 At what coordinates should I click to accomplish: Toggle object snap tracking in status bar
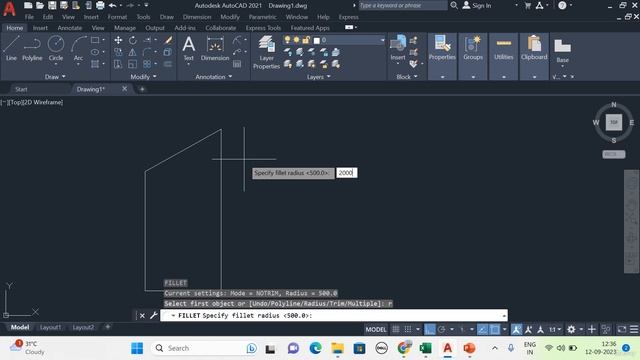[x=482, y=329]
